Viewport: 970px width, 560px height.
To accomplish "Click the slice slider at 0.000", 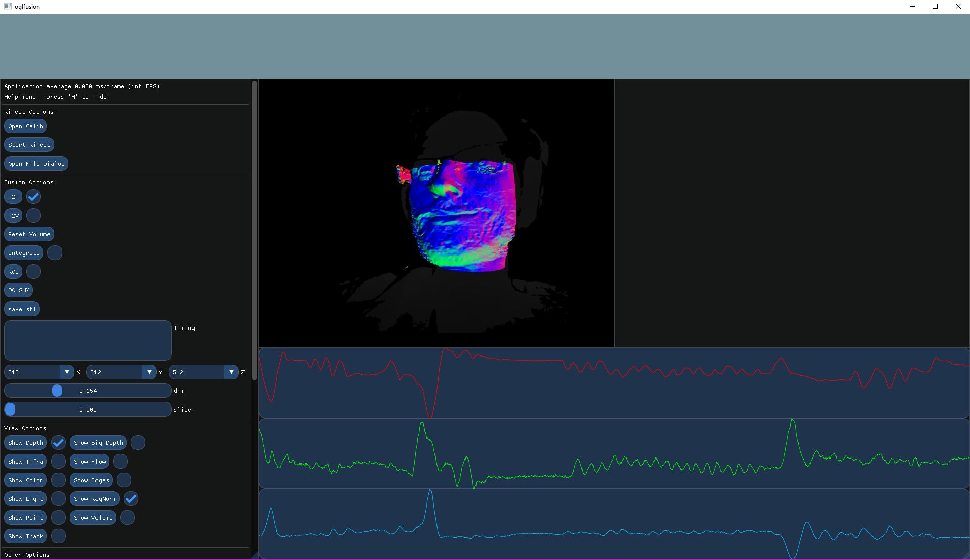I will coord(10,410).
